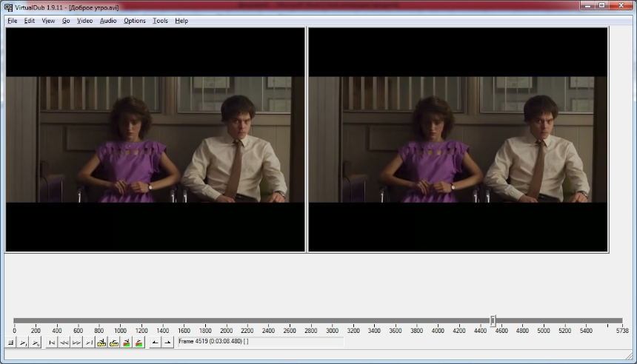Image resolution: width=637 pixels, height=364 pixels.
Task: Close the VirtualDub window
Action: point(621,5)
